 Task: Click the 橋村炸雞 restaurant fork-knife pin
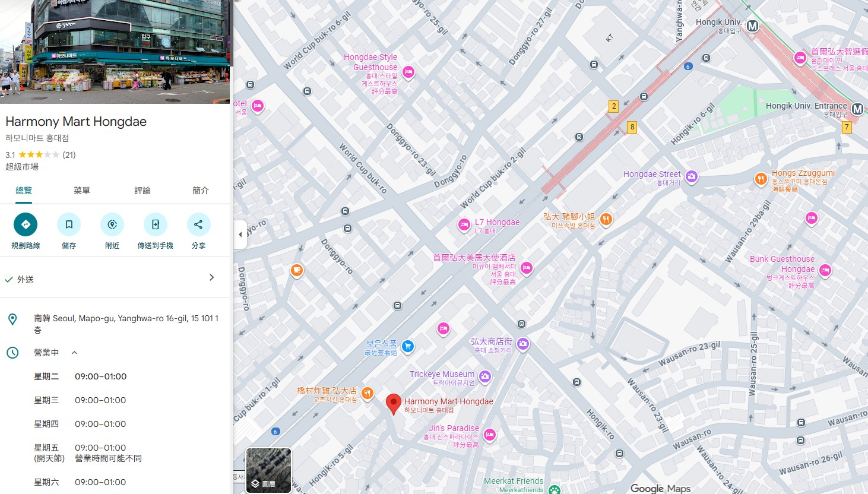(x=368, y=393)
